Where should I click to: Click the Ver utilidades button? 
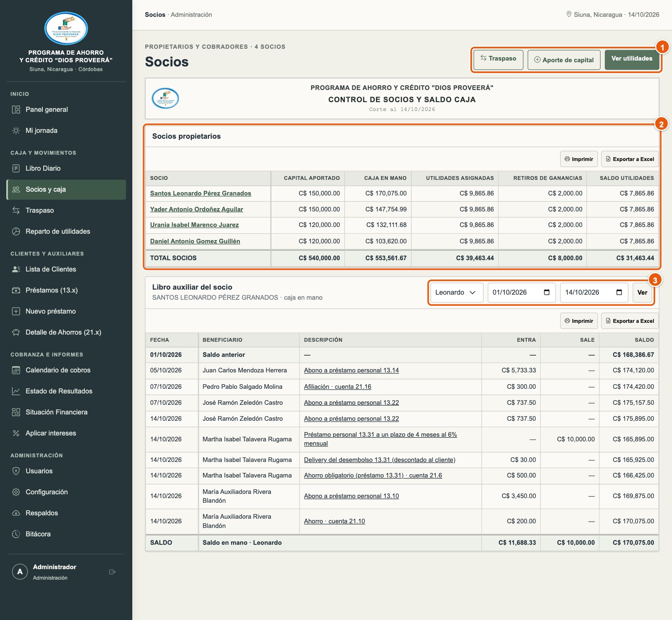click(x=632, y=60)
